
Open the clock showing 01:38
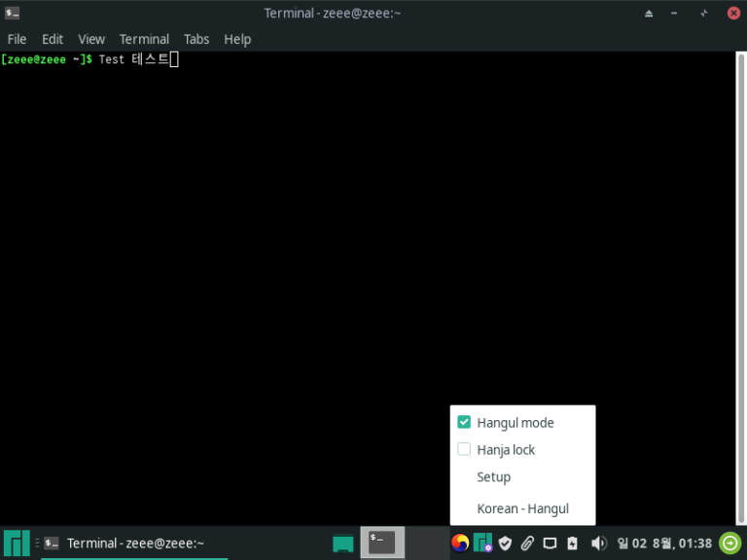pos(664,542)
